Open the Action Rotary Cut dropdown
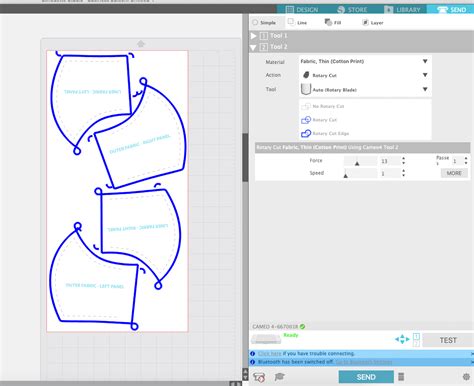Screen dimensions: 474x386 [x=364, y=75]
